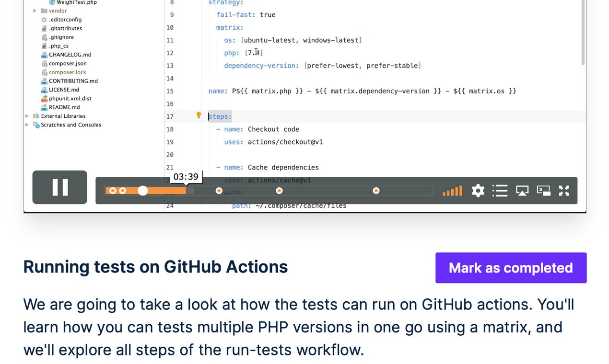Click the Mark as completed button
This screenshot has height=364, width=609.
pos(511,268)
